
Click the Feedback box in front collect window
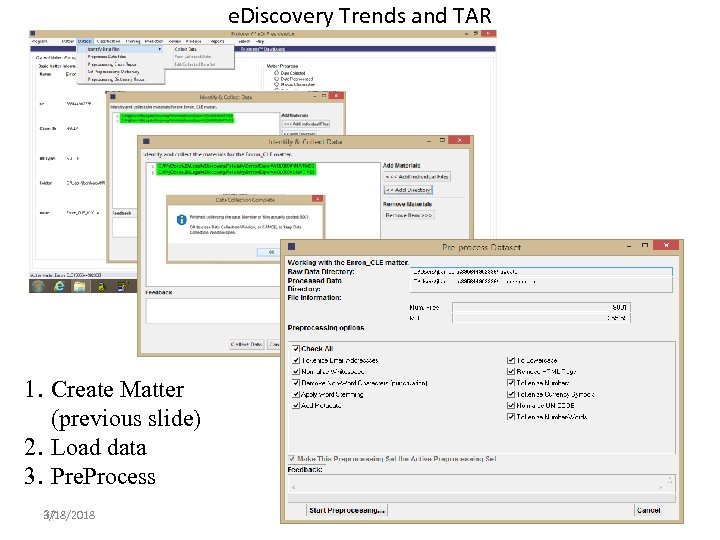(x=213, y=310)
